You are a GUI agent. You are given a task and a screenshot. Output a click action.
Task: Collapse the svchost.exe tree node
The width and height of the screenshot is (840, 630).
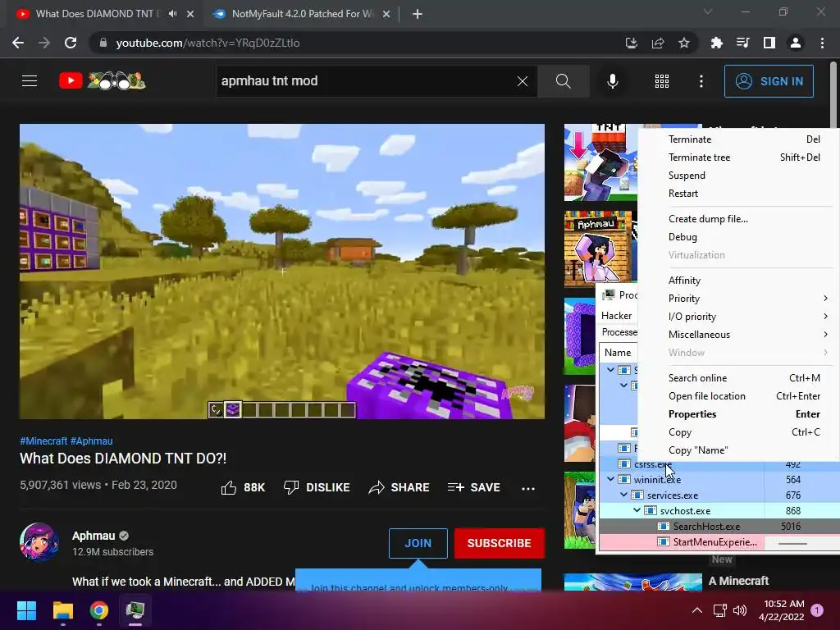(637, 510)
